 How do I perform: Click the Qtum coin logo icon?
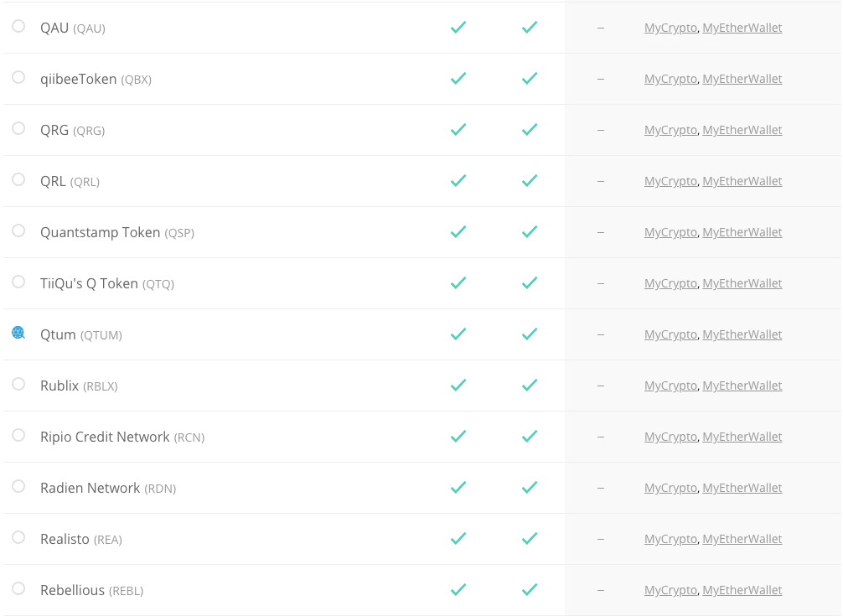click(18, 333)
